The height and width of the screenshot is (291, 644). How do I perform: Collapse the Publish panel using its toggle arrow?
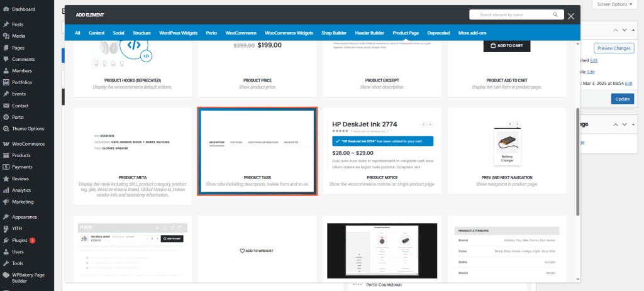634,30
